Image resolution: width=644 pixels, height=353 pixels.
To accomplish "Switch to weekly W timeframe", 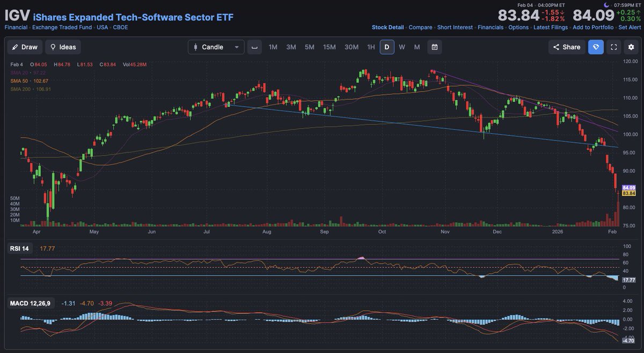I will (402, 47).
